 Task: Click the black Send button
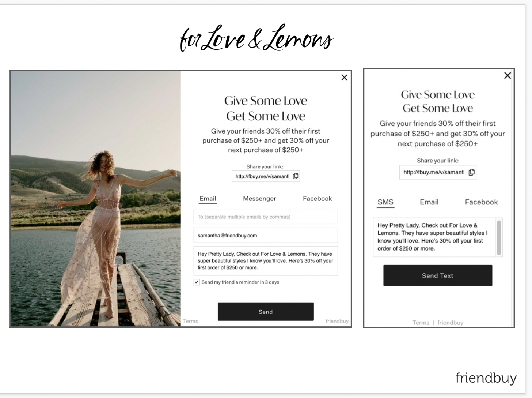point(266,312)
